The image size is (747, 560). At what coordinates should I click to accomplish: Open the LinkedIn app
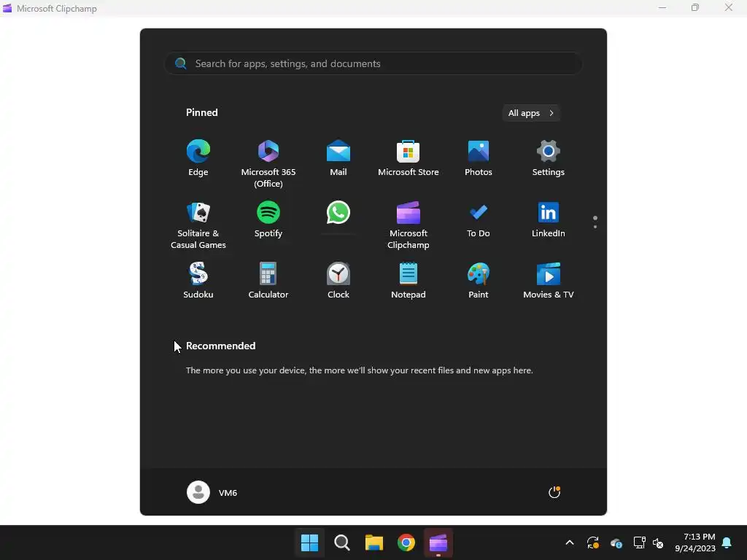pyautogui.click(x=549, y=220)
